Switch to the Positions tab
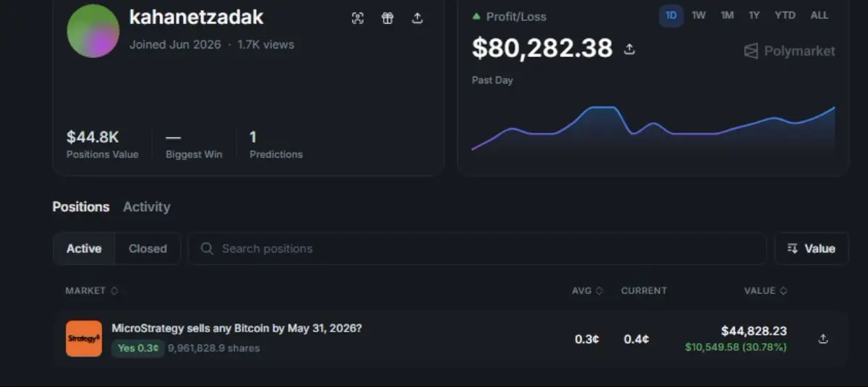This screenshot has width=868, height=387. point(81,207)
